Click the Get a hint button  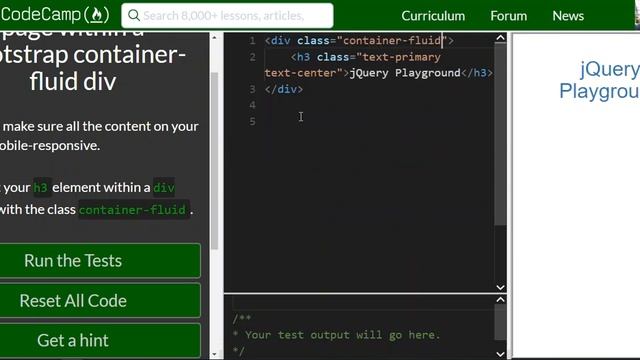[100, 340]
